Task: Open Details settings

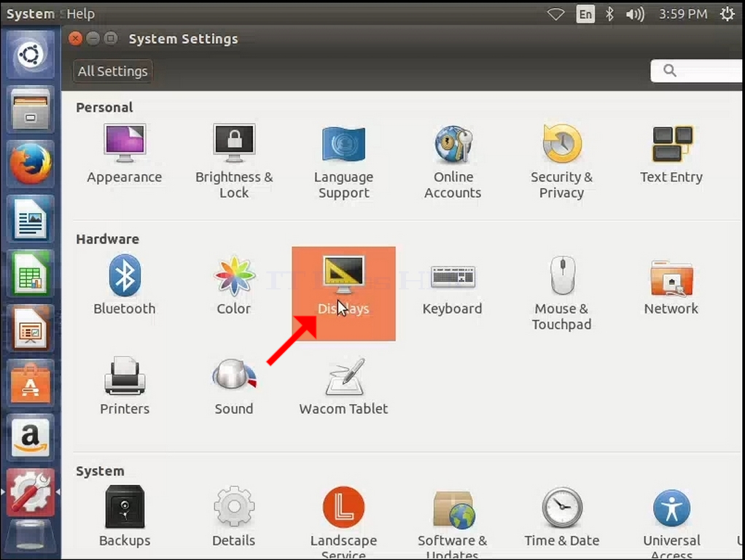Action: 234,517
